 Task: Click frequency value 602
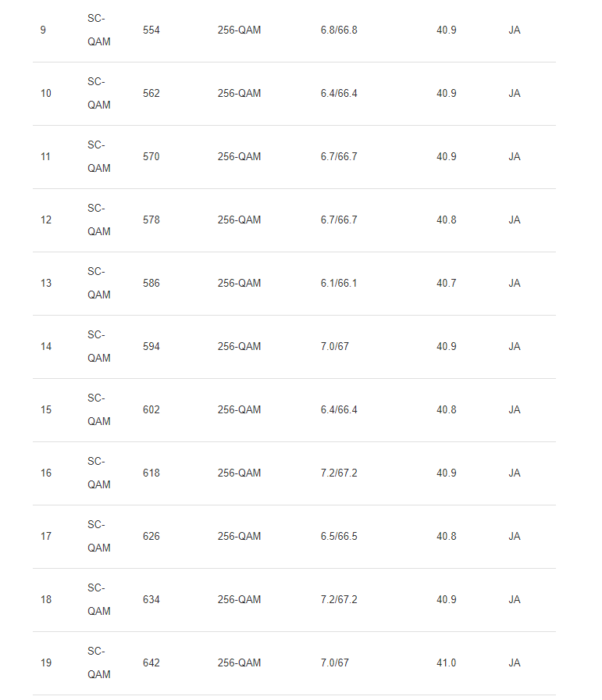point(151,410)
